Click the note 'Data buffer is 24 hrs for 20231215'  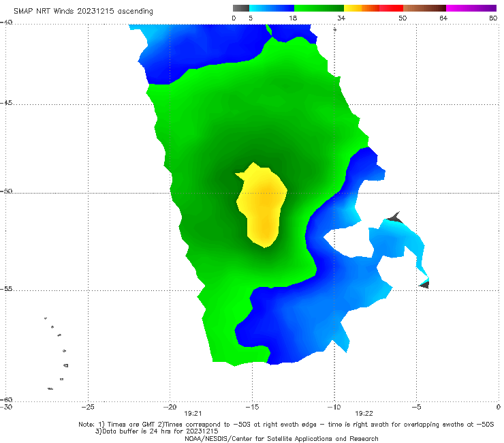click(160, 431)
